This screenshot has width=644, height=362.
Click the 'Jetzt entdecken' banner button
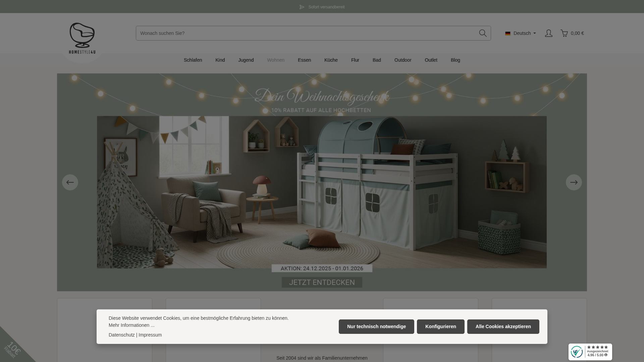(x=322, y=282)
